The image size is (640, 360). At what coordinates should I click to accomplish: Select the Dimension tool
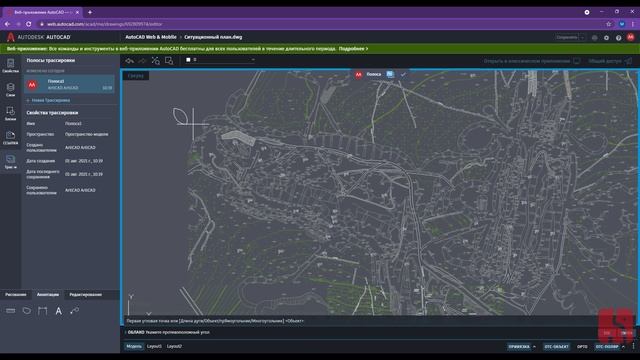click(x=42, y=311)
